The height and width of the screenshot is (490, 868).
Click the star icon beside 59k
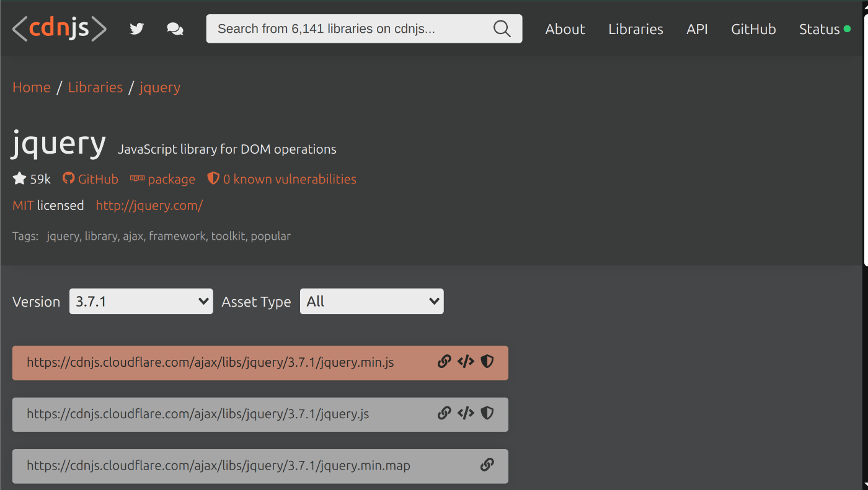pos(19,178)
